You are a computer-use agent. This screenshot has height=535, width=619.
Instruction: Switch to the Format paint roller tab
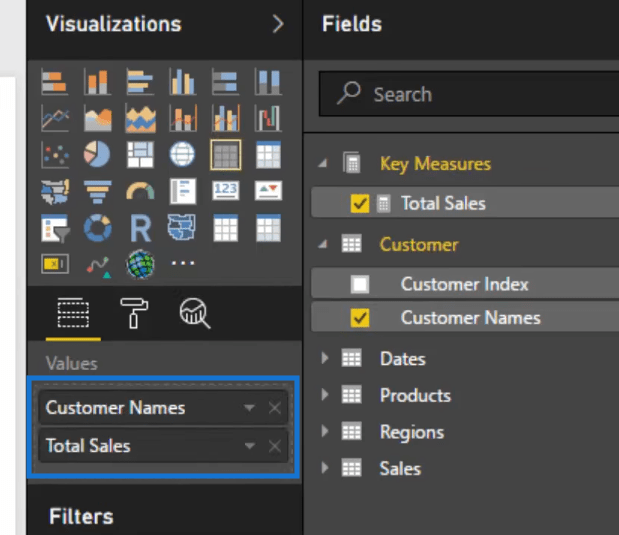(x=133, y=314)
